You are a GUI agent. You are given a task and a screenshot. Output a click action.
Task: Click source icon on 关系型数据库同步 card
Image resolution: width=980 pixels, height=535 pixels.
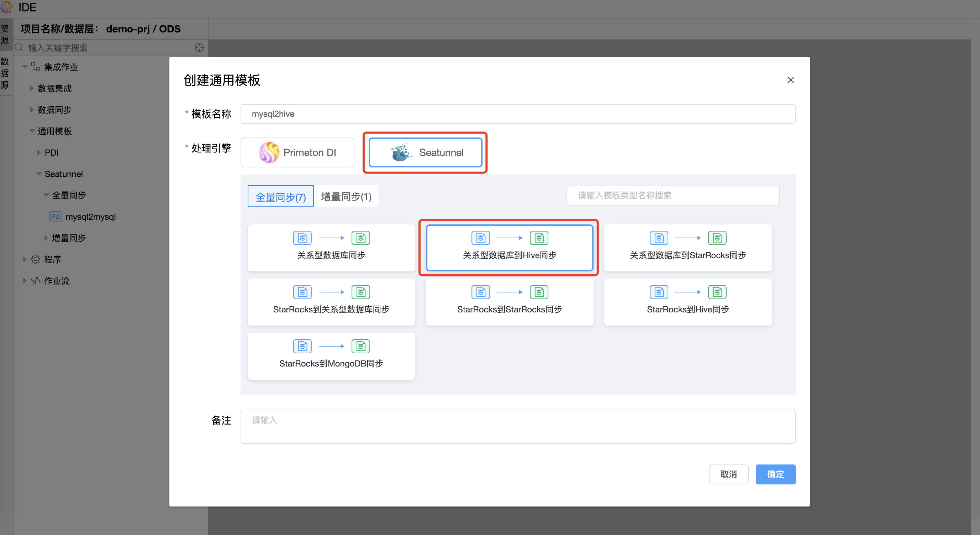pos(302,238)
